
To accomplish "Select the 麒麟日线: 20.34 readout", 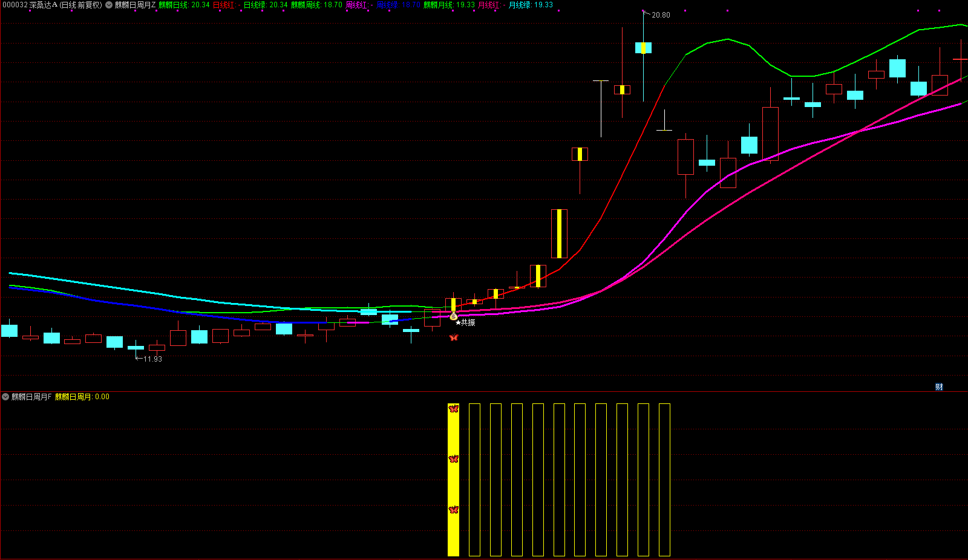I will click(x=184, y=5).
